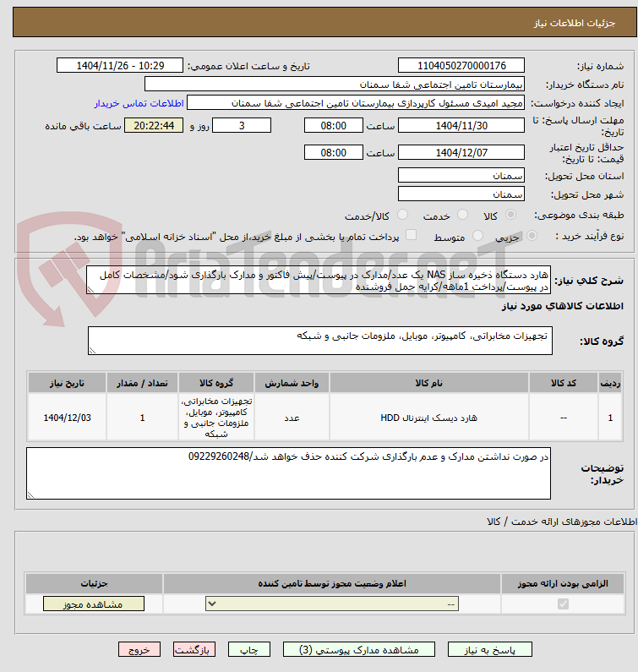Toggle the الزامی بودن ارائه مجوز checkbox
The image size is (638, 672).
563,604
